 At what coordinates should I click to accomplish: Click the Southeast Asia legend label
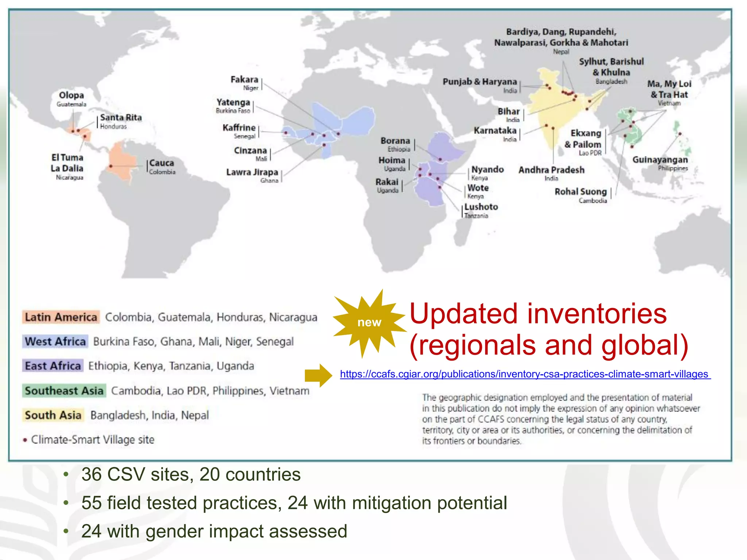click(x=64, y=391)
